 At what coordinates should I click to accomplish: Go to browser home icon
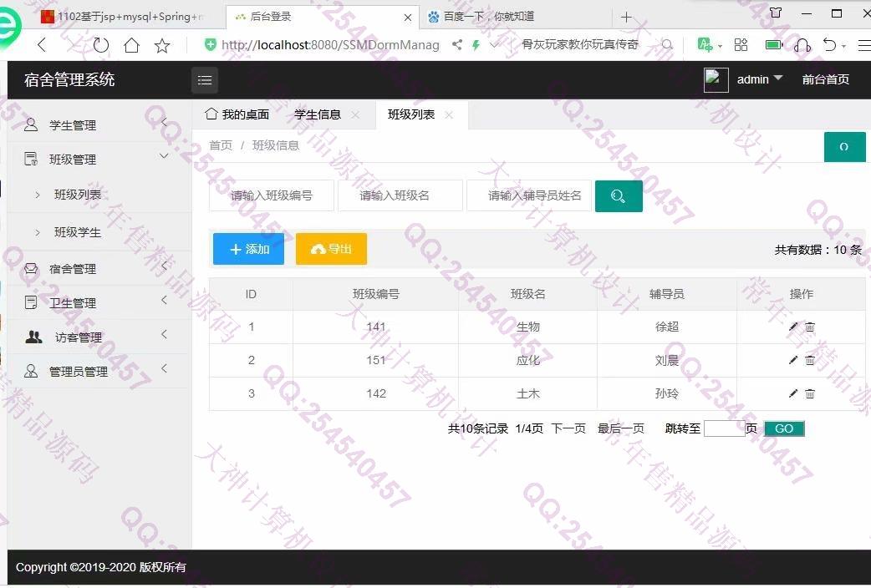131,45
